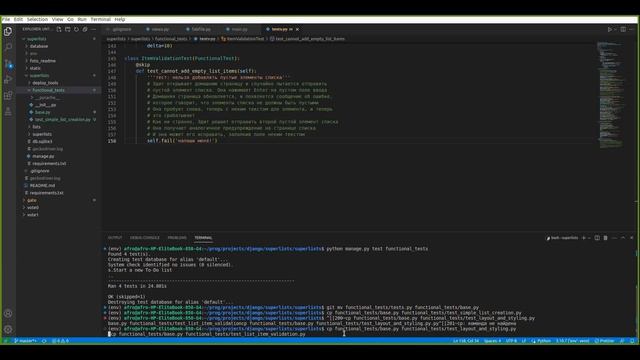This screenshot has height=360, width=640.
Task: Split the terminal panel
Action: click(x=597, y=238)
